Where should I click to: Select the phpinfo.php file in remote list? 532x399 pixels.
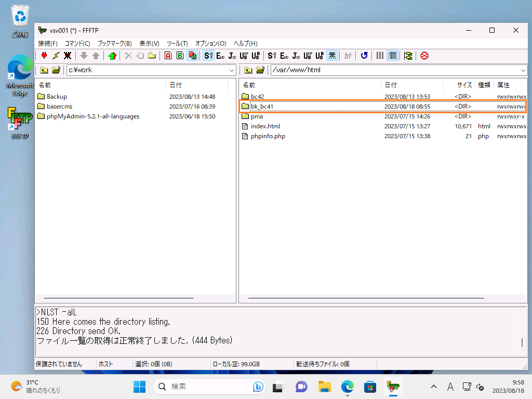[268, 136]
